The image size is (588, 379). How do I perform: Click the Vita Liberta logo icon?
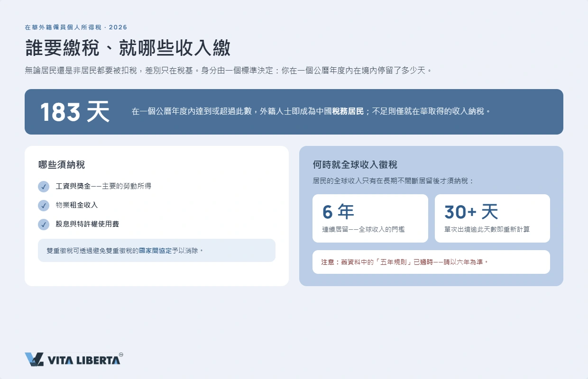pos(34,360)
